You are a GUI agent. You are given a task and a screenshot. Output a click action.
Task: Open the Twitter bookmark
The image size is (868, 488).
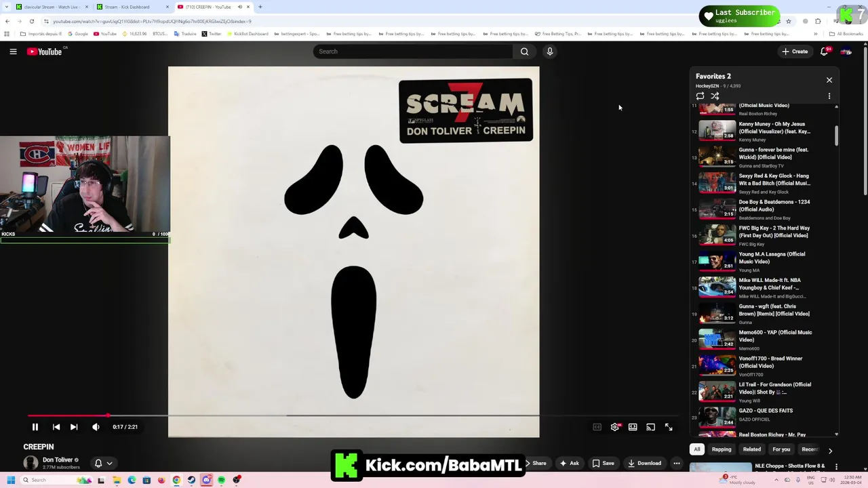pyautogui.click(x=212, y=34)
